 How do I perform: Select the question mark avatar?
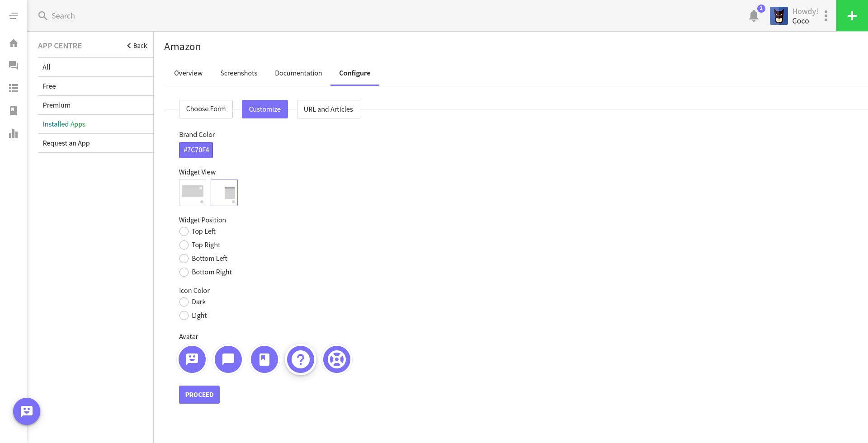pyautogui.click(x=301, y=359)
